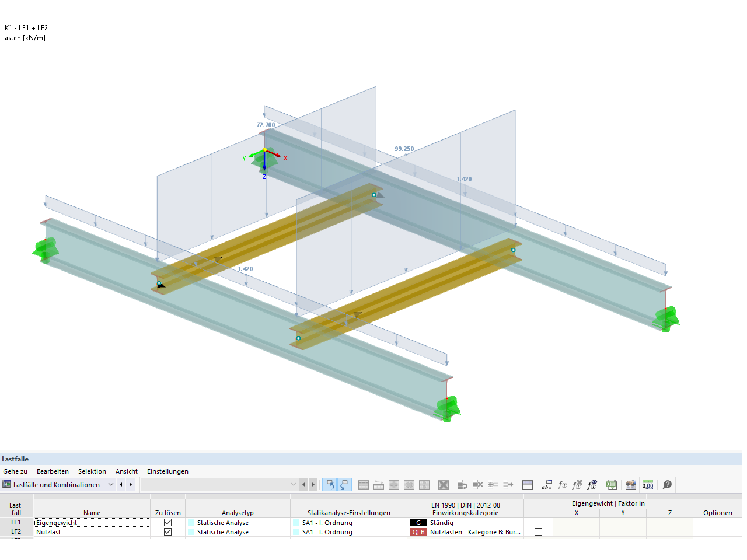Click the copy-with-arrow icon in toolbar
This screenshot has width=747, height=560.
463,485
